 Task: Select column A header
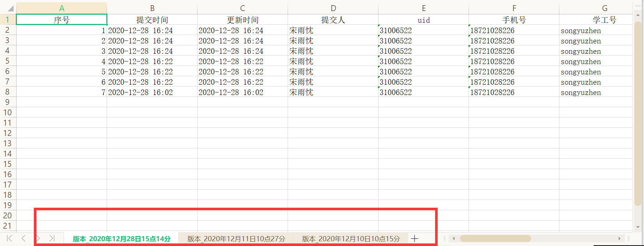(62, 8)
